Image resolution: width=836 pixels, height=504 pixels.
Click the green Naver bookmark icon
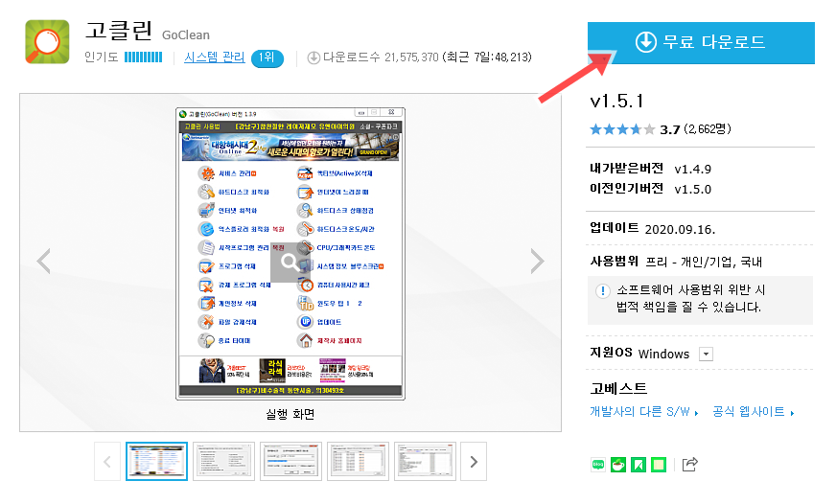[x=639, y=465]
